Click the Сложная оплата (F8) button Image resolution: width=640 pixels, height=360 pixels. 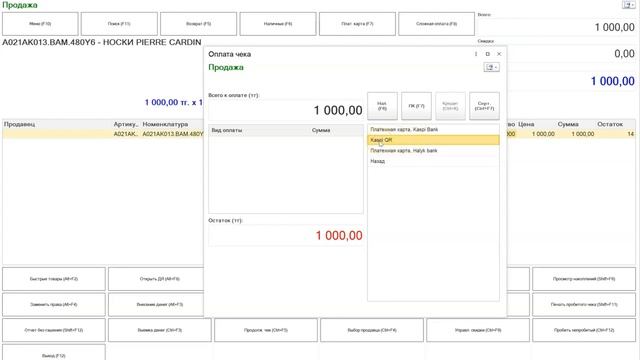pos(436,24)
